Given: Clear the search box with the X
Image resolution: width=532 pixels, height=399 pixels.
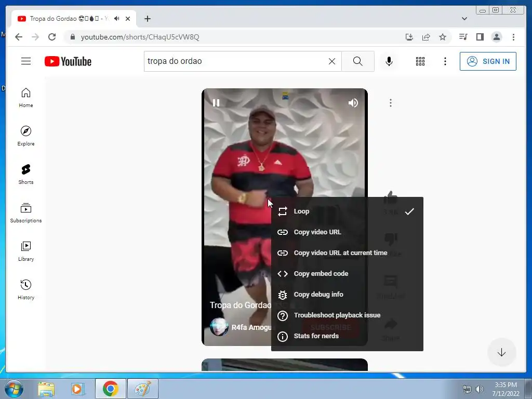Looking at the screenshot, I should (332, 61).
